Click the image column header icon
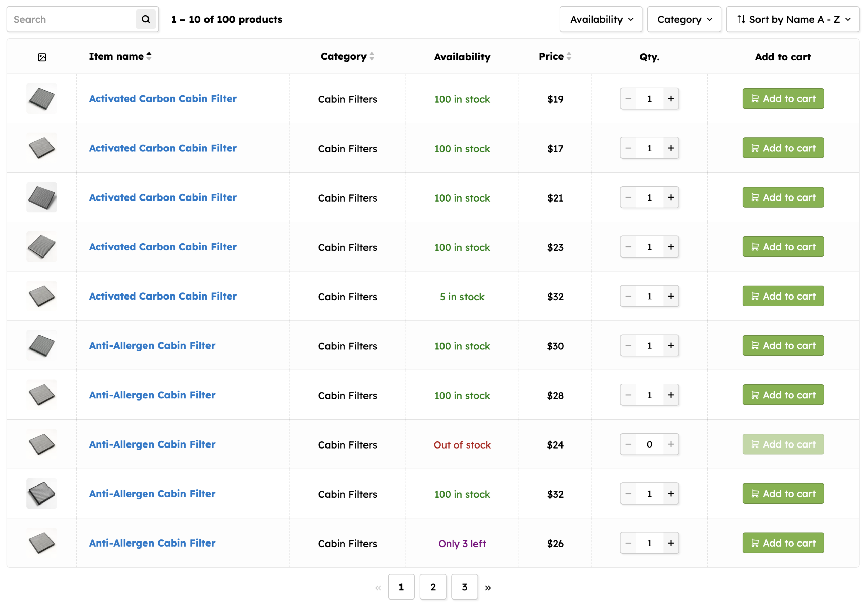The height and width of the screenshot is (609, 868). [42, 57]
